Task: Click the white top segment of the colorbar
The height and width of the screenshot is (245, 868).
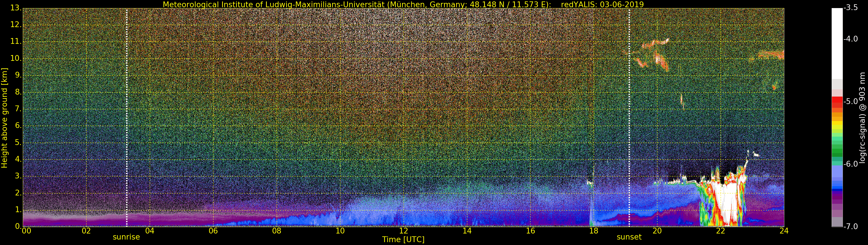Action: (x=837, y=44)
